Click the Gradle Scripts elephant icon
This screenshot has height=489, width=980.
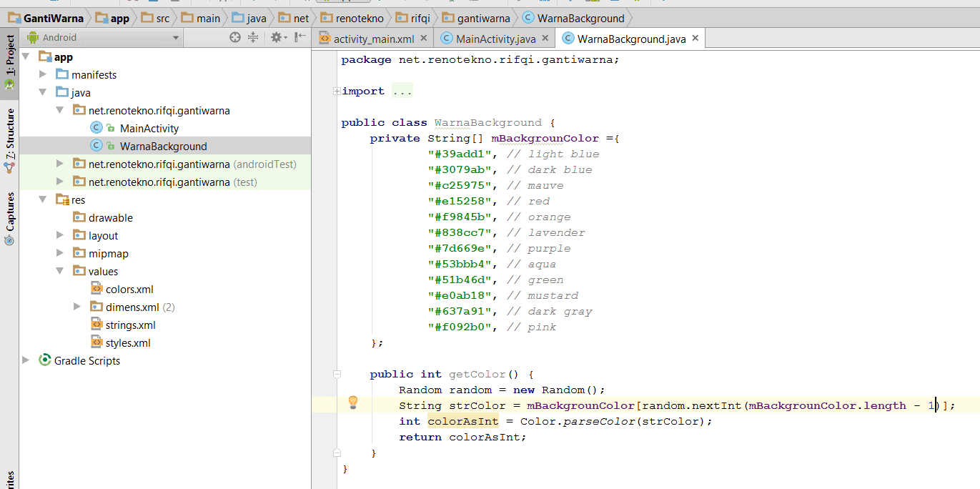point(44,360)
